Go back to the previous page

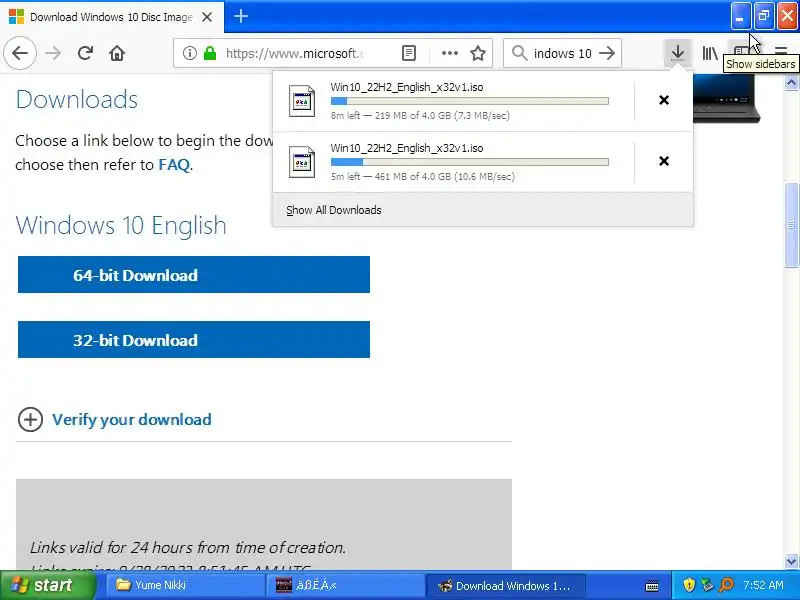click(20, 53)
